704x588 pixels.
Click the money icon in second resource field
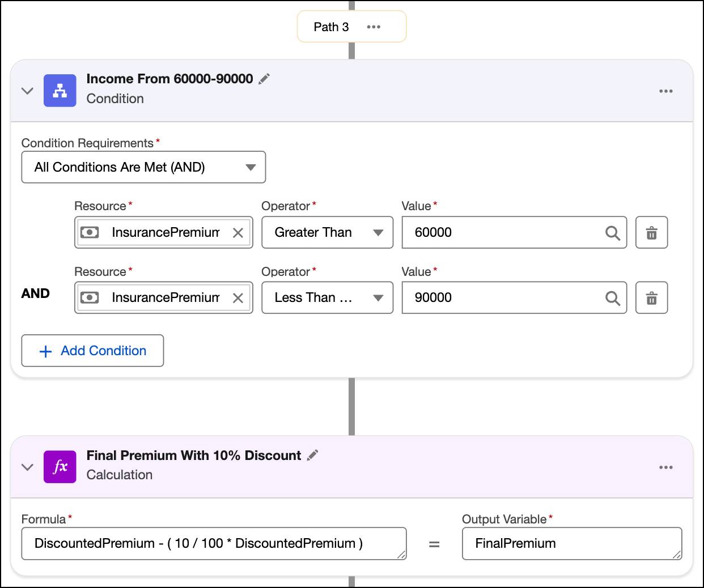point(90,297)
